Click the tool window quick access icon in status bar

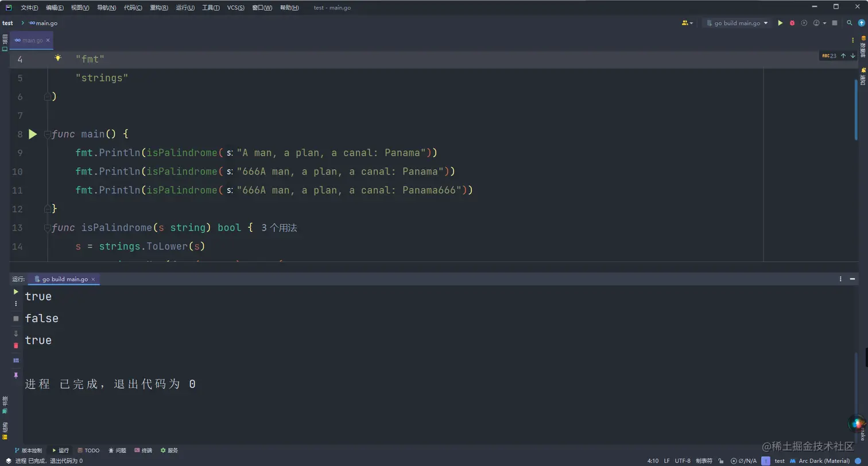(9, 460)
